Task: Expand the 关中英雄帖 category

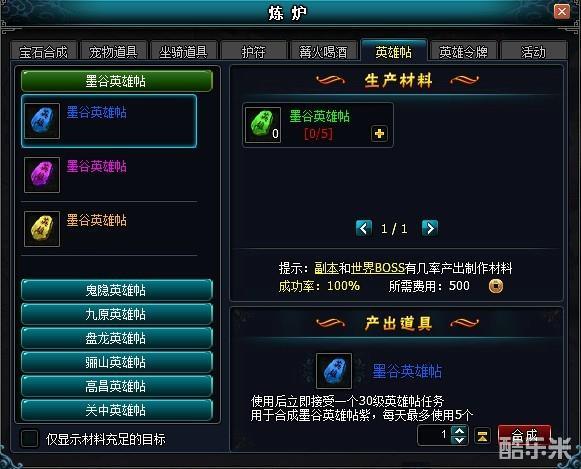Action: point(117,410)
